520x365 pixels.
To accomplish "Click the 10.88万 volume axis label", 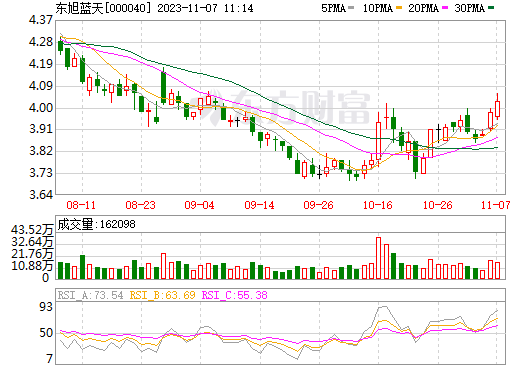I will click(x=32, y=266).
